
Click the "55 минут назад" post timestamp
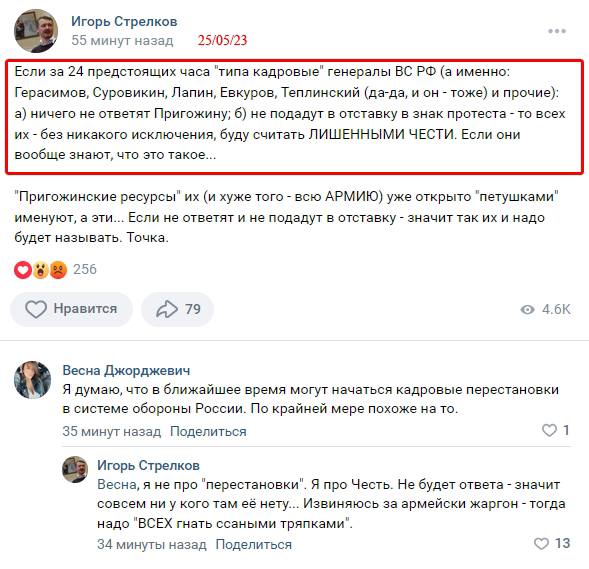[122, 40]
